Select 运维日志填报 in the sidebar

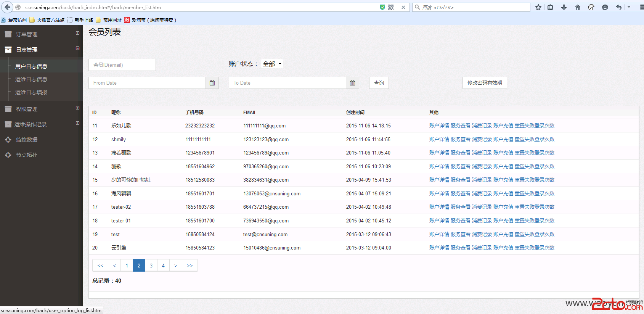coord(31,92)
